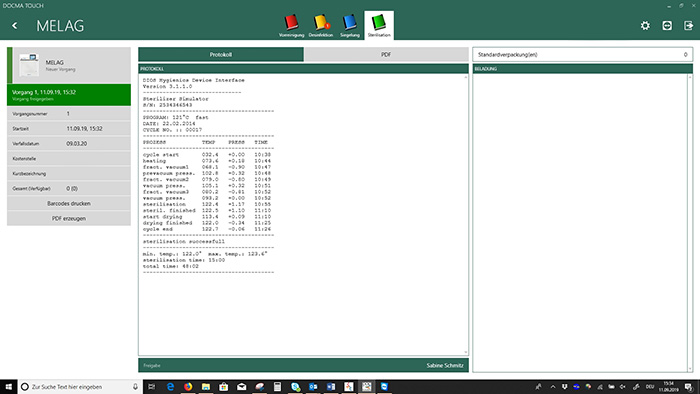700x394 pixels.
Task: Open Microsoft Edge from the taskbar
Action: (170, 387)
